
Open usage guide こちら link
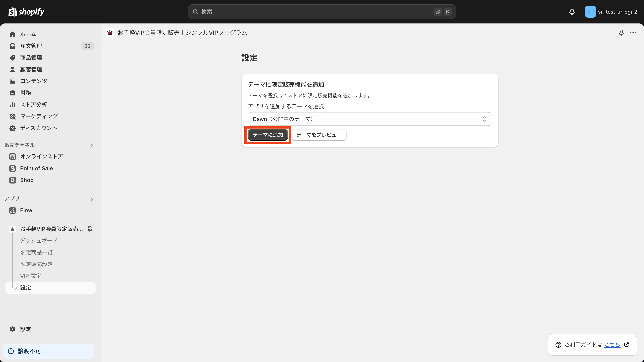(612, 345)
